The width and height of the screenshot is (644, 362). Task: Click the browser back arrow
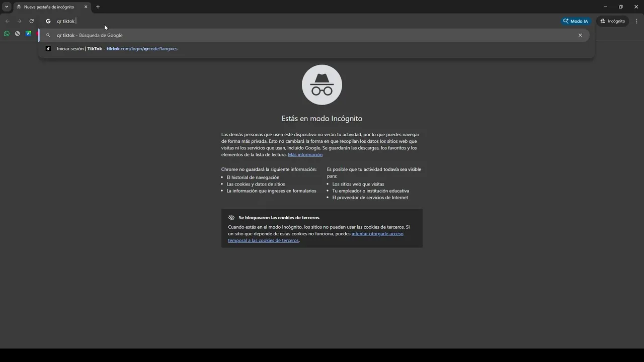point(7,21)
